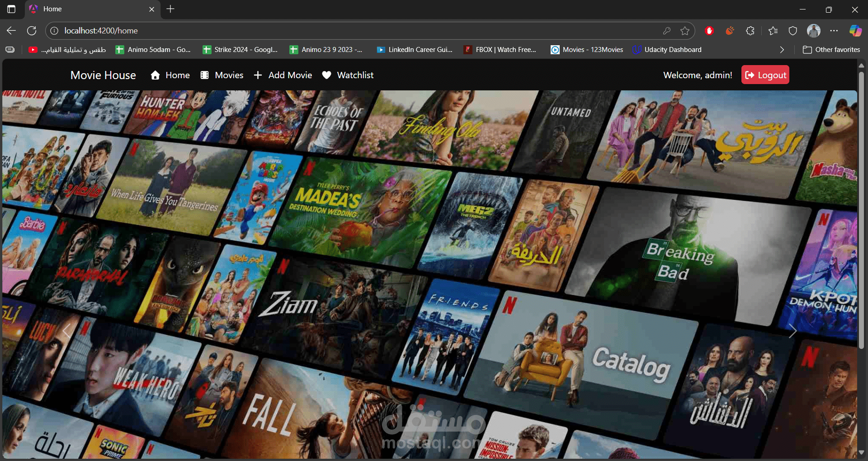Click the browser Back arrow
The height and width of the screenshot is (461, 868).
11,31
